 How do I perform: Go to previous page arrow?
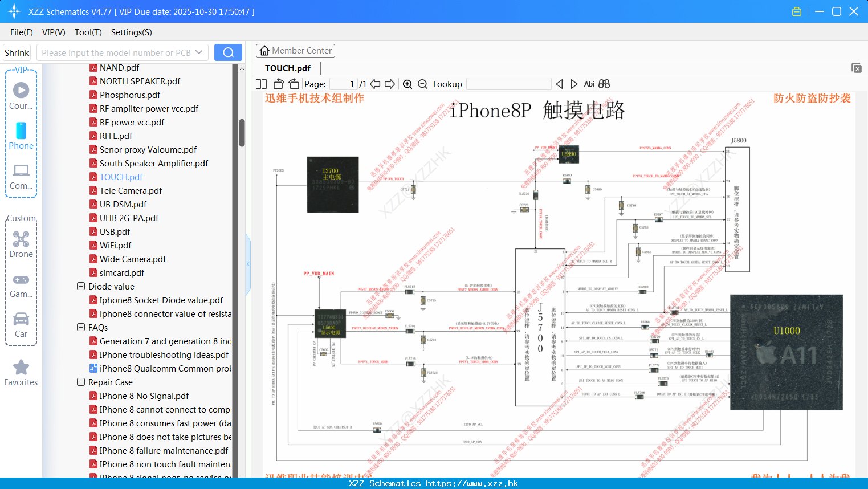click(x=375, y=84)
